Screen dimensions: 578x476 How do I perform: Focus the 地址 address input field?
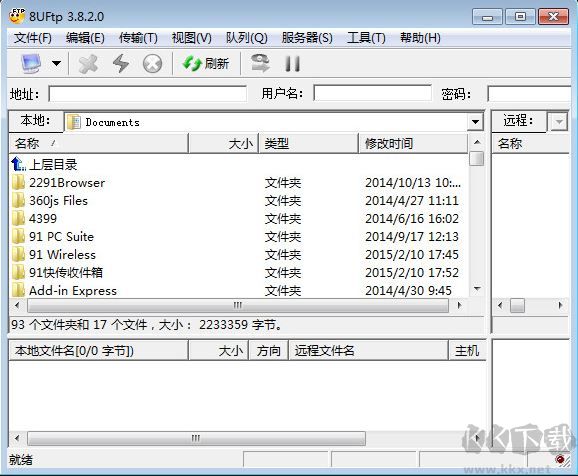(147, 94)
